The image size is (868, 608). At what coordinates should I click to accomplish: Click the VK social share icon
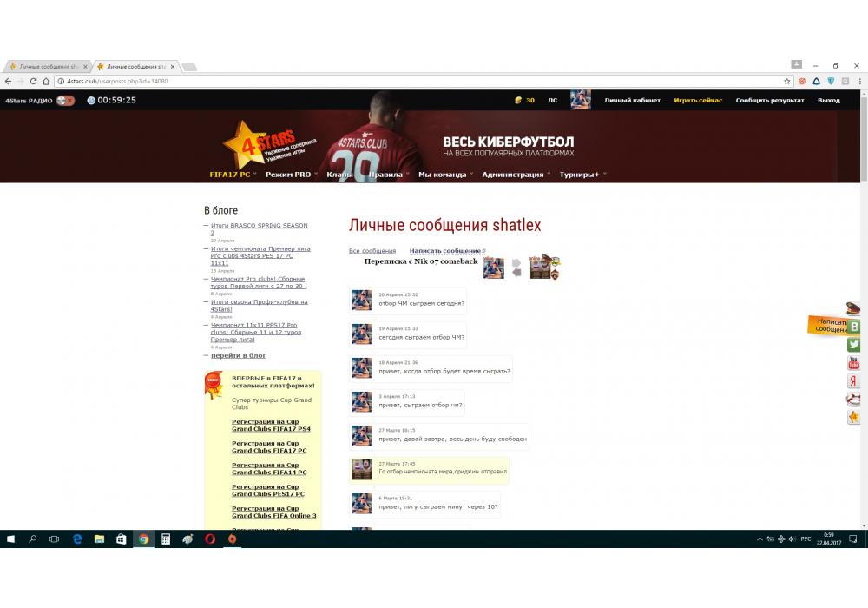[854, 327]
